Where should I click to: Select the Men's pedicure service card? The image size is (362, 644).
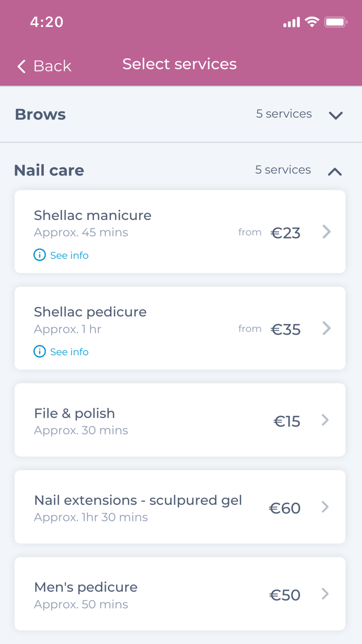click(x=180, y=594)
